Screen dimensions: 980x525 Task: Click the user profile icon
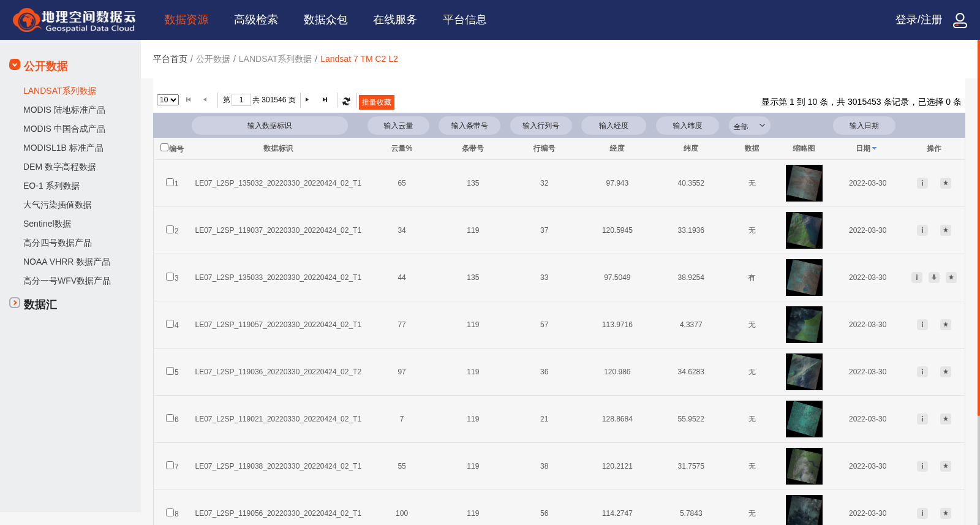[x=960, y=20]
